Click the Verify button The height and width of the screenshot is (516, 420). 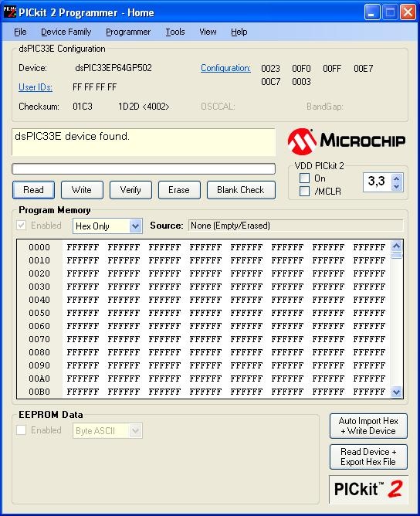coord(130,190)
